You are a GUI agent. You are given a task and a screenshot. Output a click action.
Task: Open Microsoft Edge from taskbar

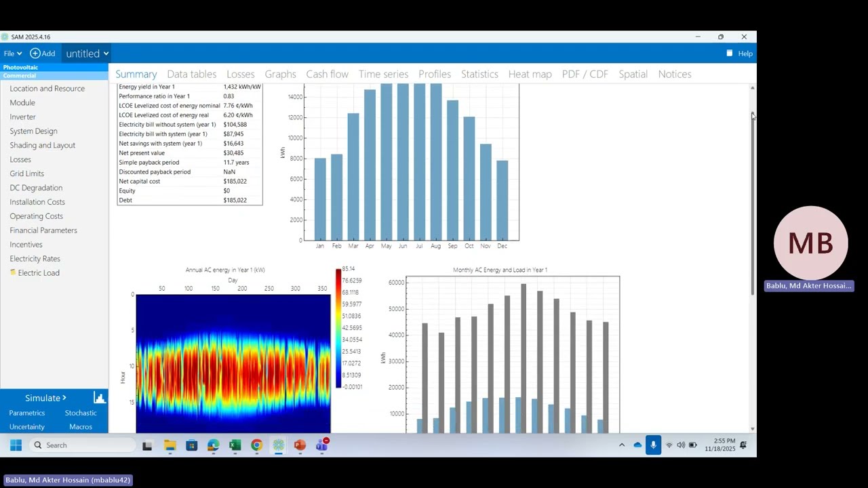coord(213,445)
